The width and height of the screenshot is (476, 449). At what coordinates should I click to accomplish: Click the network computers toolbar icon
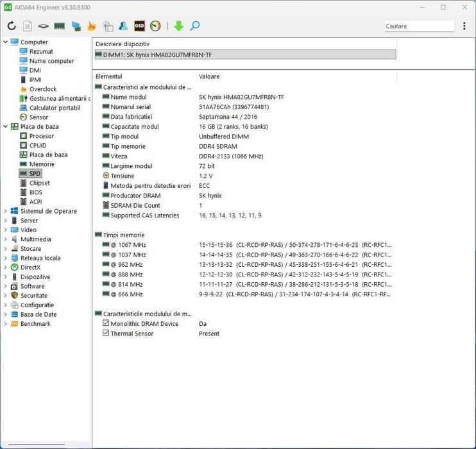[76, 26]
